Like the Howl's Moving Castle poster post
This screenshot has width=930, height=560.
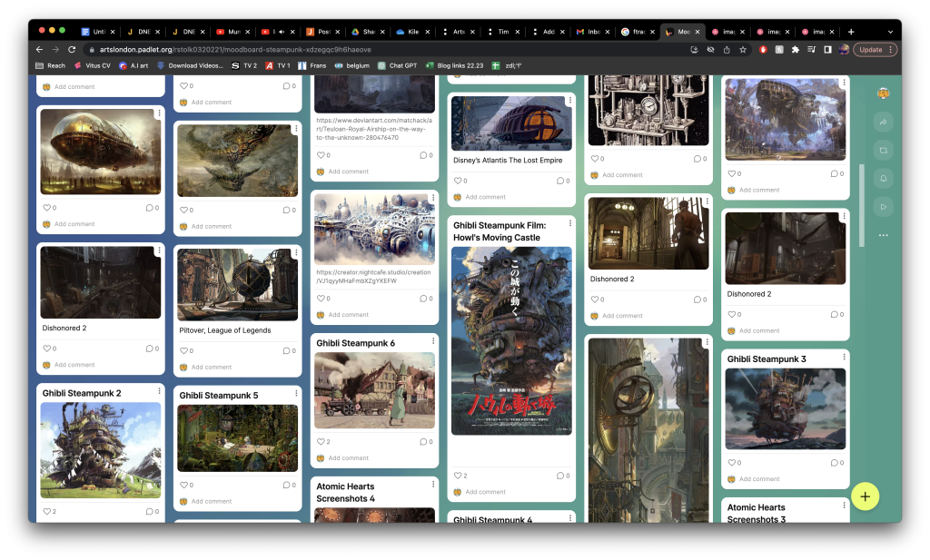[x=458, y=476]
